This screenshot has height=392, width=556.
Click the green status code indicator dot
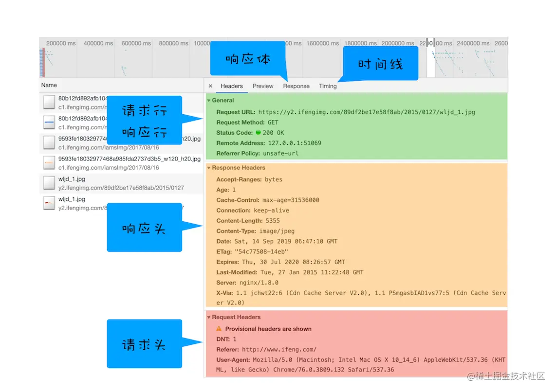click(x=258, y=132)
